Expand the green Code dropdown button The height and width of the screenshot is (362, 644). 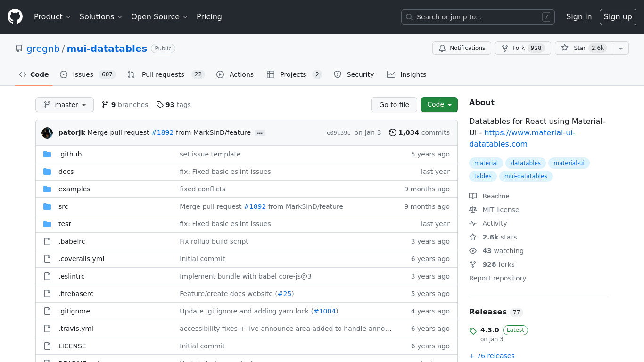(439, 105)
